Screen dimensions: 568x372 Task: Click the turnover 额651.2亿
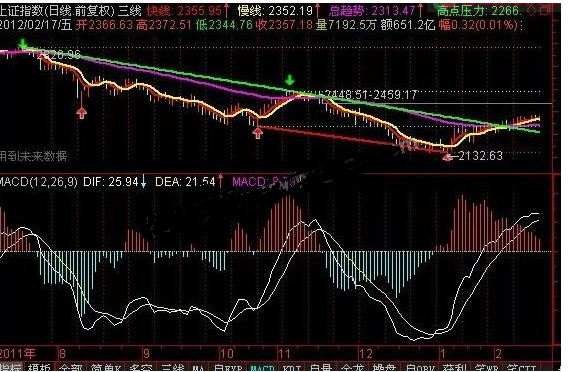(407, 25)
